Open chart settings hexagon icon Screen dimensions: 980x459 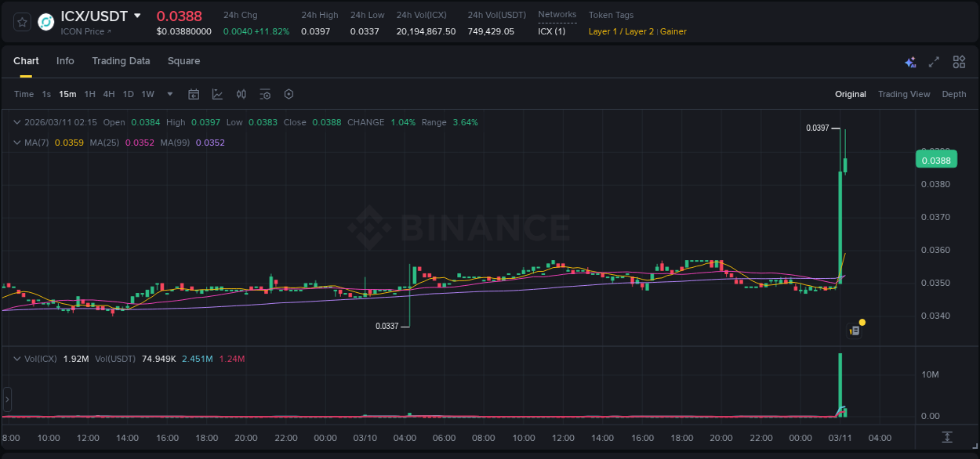tap(289, 94)
